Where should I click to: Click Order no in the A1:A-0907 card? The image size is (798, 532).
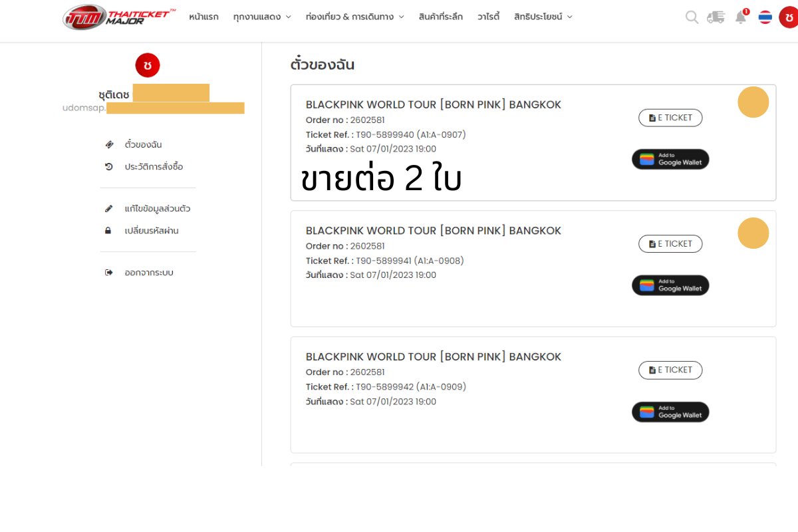(345, 120)
